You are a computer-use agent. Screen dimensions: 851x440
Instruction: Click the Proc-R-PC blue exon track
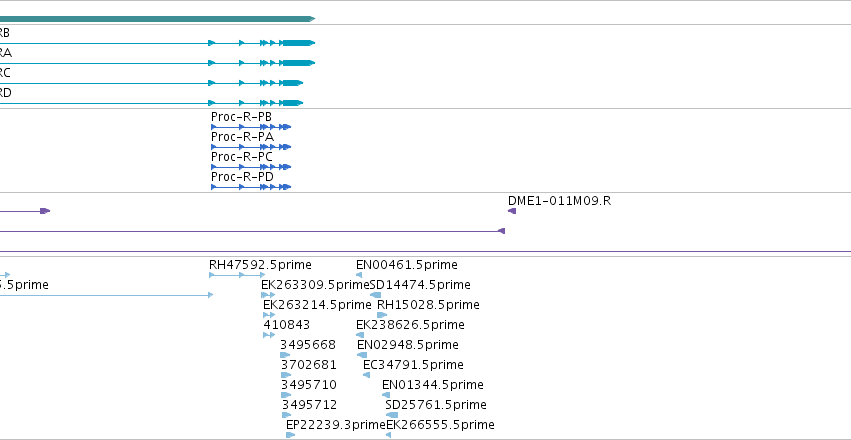tap(251, 167)
